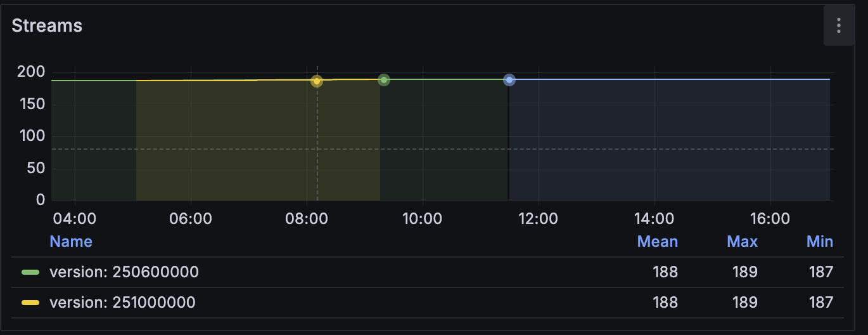
Task: Click the Min value for version 251000000
Action: tap(820, 303)
